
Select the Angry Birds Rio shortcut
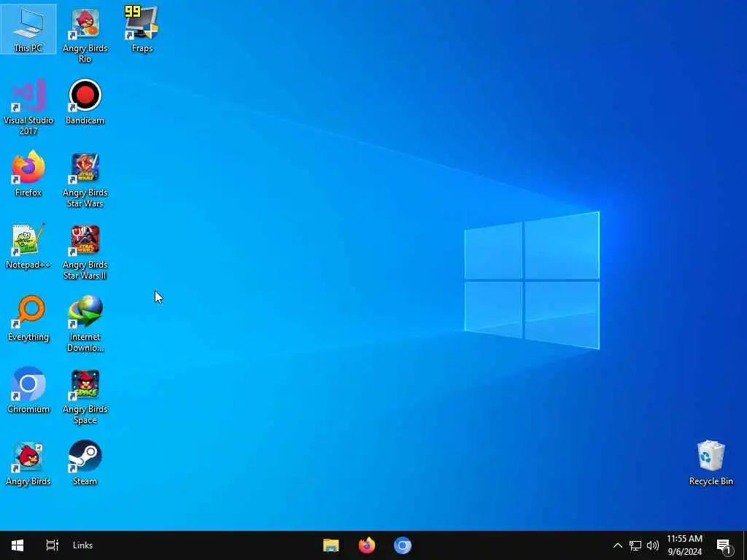pos(85,35)
